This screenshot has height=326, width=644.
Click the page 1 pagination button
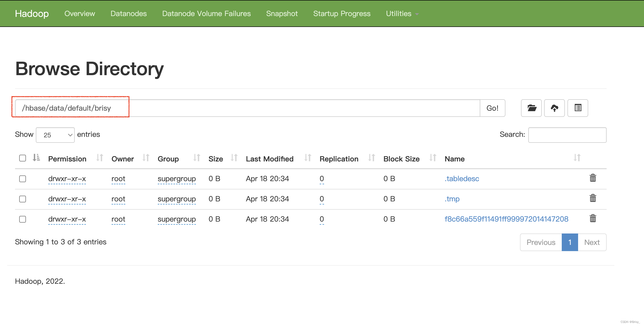[570, 242]
